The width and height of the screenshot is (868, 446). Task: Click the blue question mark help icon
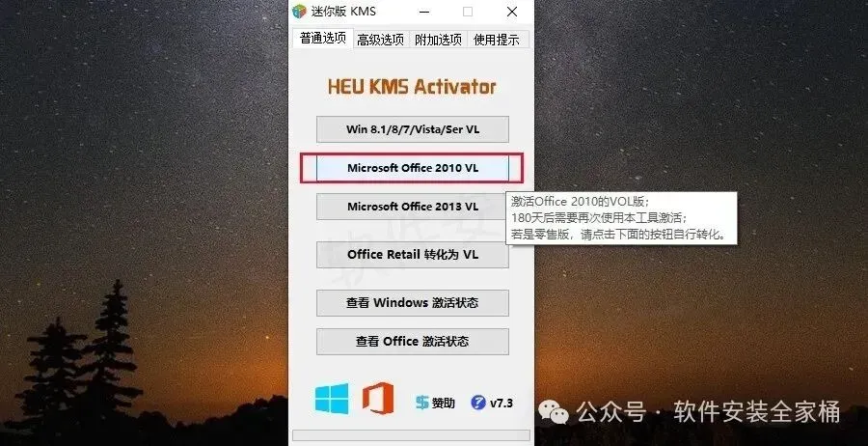pyautogui.click(x=478, y=403)
